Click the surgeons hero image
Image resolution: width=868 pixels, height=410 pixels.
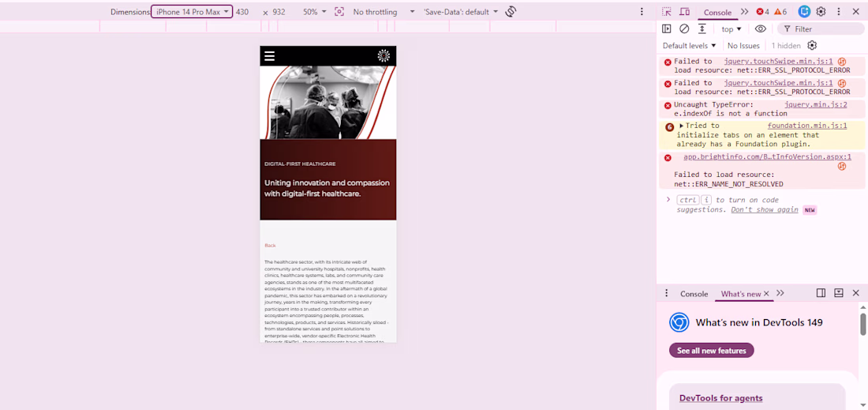click(x=328, y=103)
